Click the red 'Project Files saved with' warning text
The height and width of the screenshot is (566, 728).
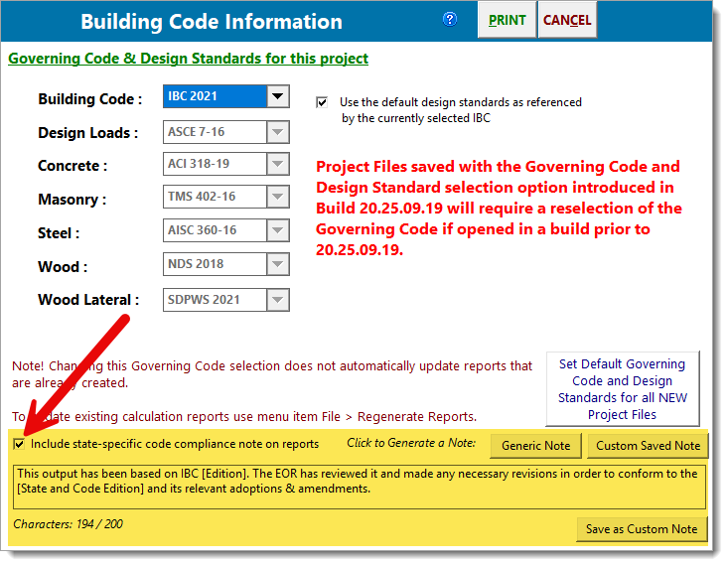coord(499,209)
